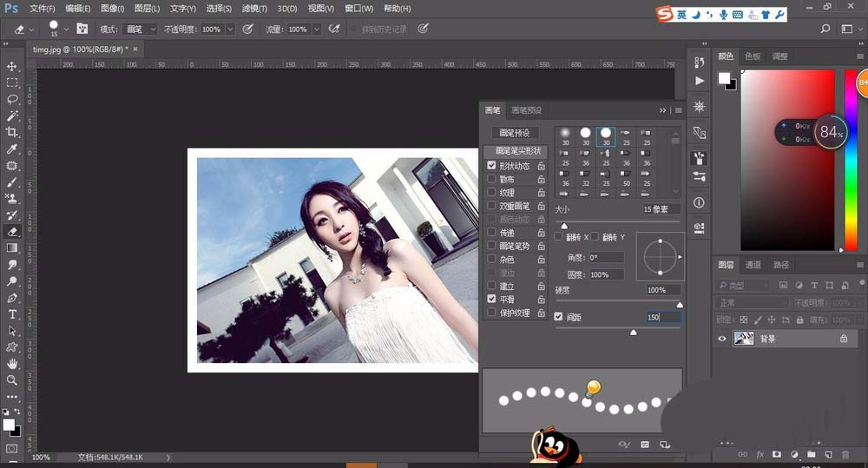Open the brush preset picker dropdown
The width and height of the screenshot is (868, 468).
[66, 29]
